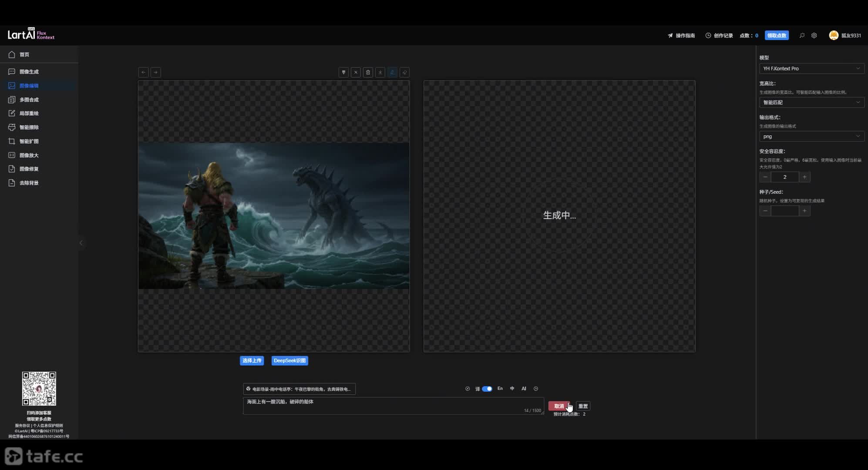Click the red 取消 cancel button
This screenshot has height=470, width=868.
(x=559, y=406)
